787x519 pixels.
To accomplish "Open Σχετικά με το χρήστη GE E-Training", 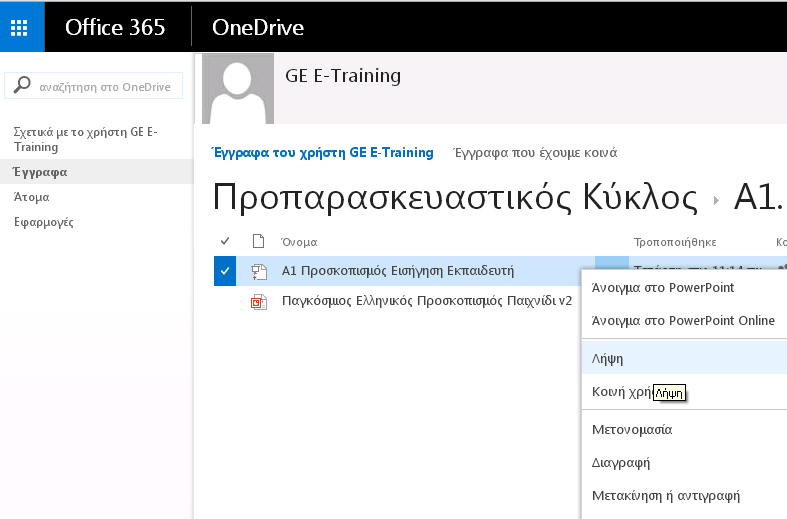I will (85, 140).
